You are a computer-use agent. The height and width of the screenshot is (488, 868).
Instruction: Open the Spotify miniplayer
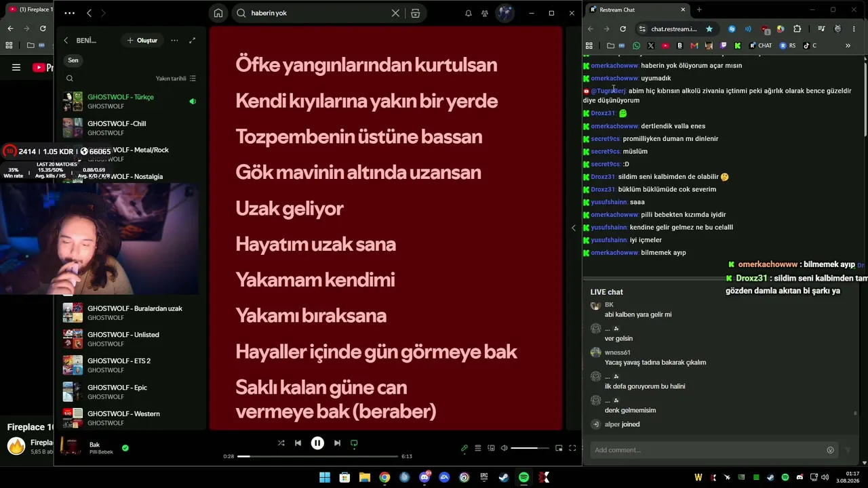tap(559, 448)
